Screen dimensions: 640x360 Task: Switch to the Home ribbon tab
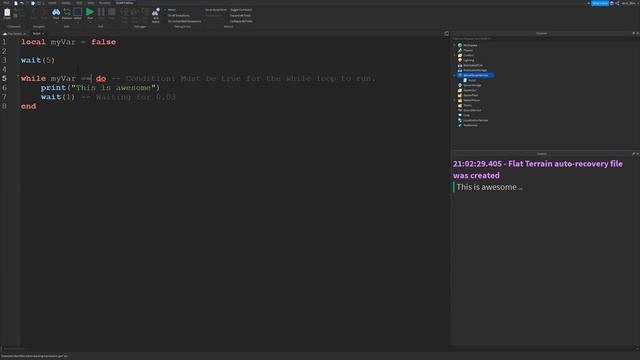coord(52,3)
